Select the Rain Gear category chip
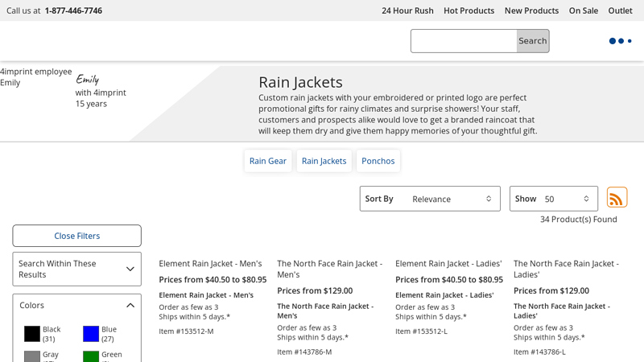This screenshot has height=362, width=644. (268, 161)
